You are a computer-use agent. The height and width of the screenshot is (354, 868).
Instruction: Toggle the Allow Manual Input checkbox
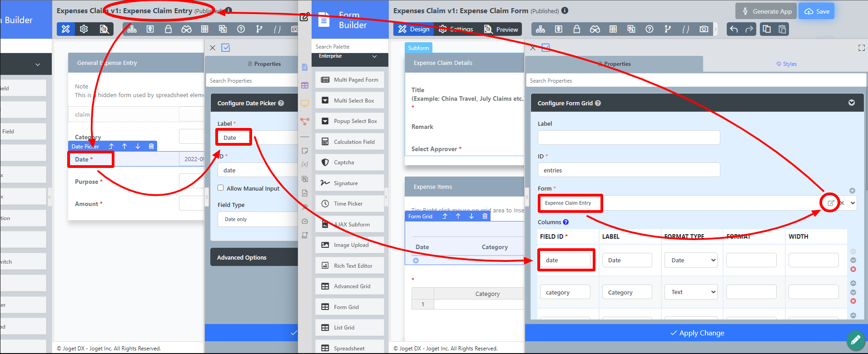point(220,188)
